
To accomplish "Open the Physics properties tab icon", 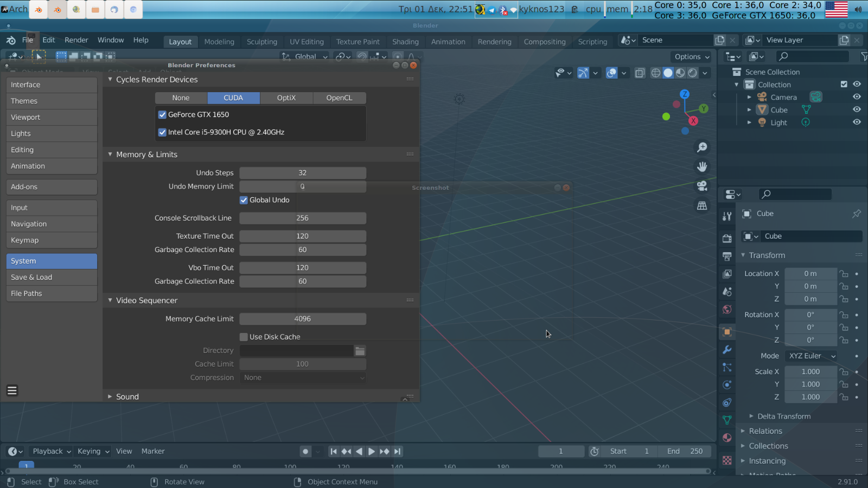I will pyautogui.click(x=727, y=385).
